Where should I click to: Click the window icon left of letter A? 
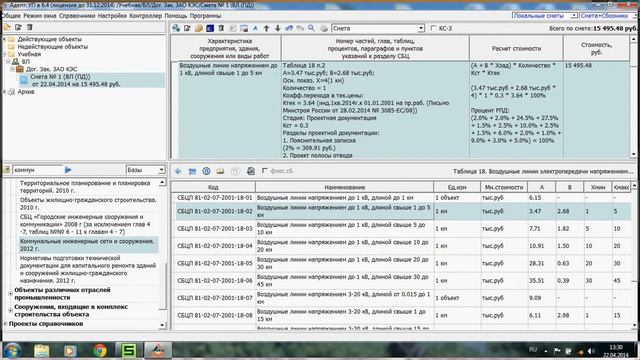(x=244, y=28)
